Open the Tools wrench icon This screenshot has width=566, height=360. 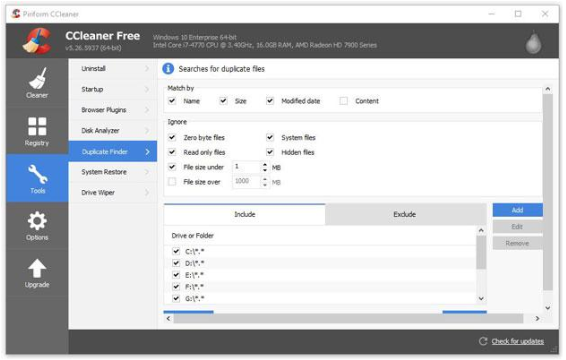tap(38, 174)
